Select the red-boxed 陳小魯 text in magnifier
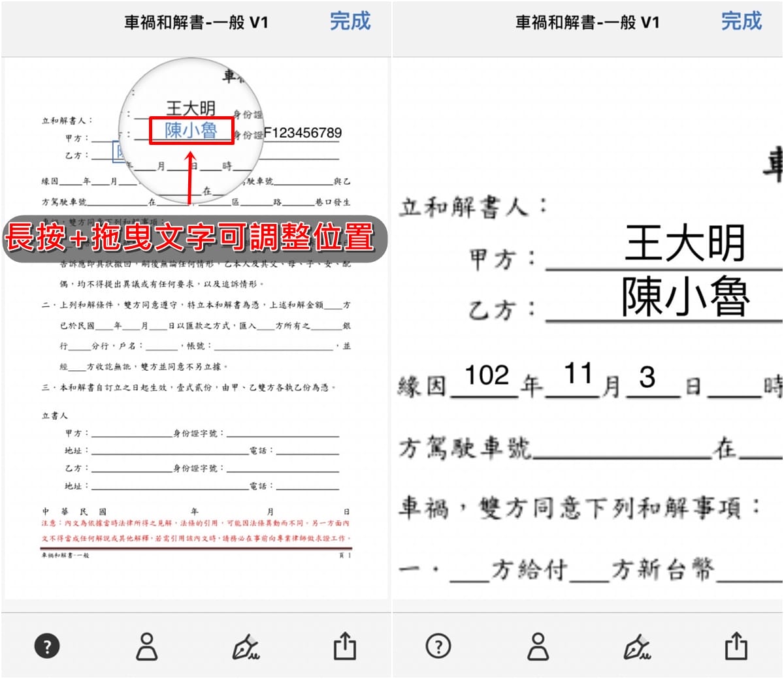 [x=191, y=131]
